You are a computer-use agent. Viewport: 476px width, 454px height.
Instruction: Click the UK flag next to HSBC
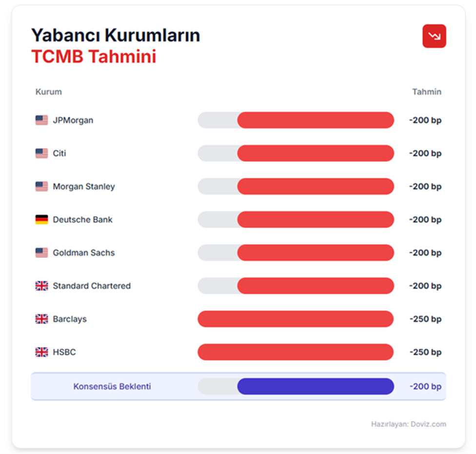[x=41, y=353]
